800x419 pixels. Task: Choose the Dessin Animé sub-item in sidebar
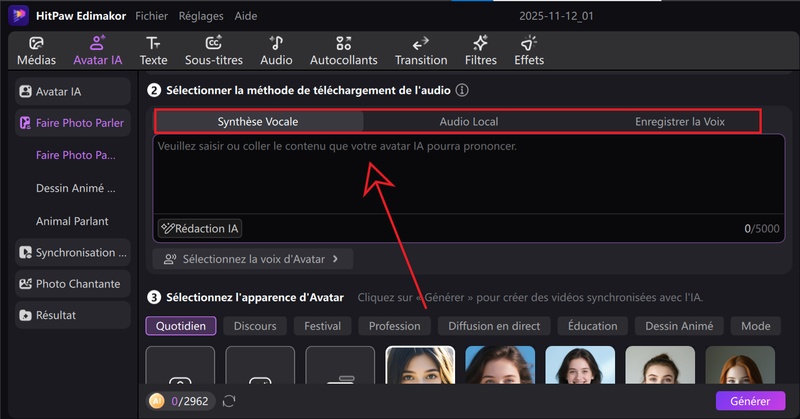76,188
